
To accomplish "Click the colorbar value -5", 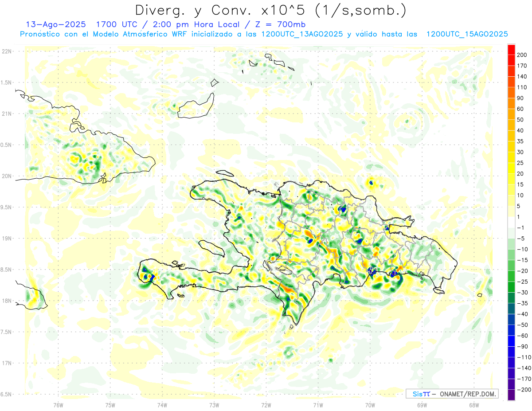I will pyautogui.click(x=521, y=239).
